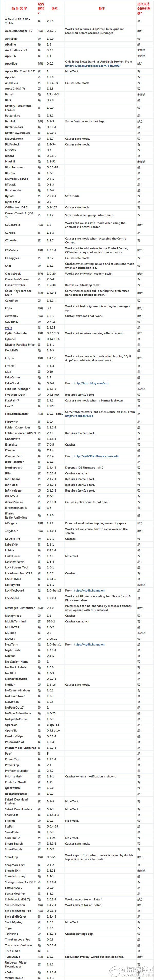Open the hitoriblog.com/apt link
Viewport: 154px width, 980px height.
point(91,383)
